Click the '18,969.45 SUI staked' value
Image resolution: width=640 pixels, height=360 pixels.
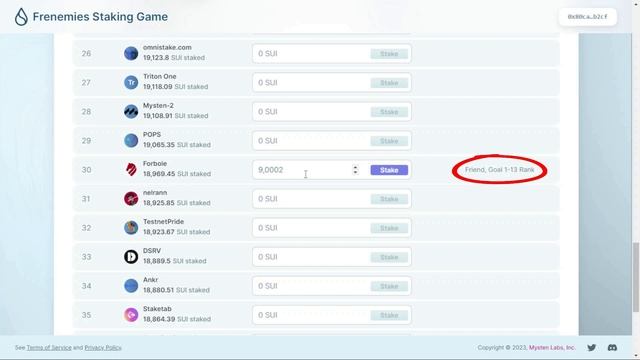[177, 173]
